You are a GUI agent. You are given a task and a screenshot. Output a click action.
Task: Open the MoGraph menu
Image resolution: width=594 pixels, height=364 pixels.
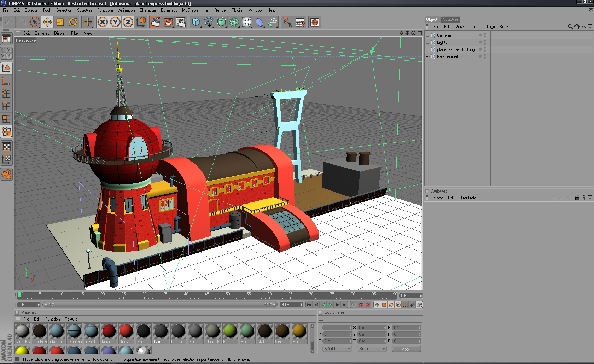click(190, 10)
